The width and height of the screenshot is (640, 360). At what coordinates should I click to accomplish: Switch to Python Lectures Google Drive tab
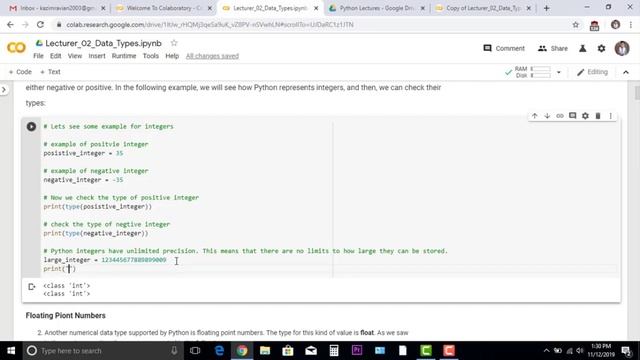[377, 8]
